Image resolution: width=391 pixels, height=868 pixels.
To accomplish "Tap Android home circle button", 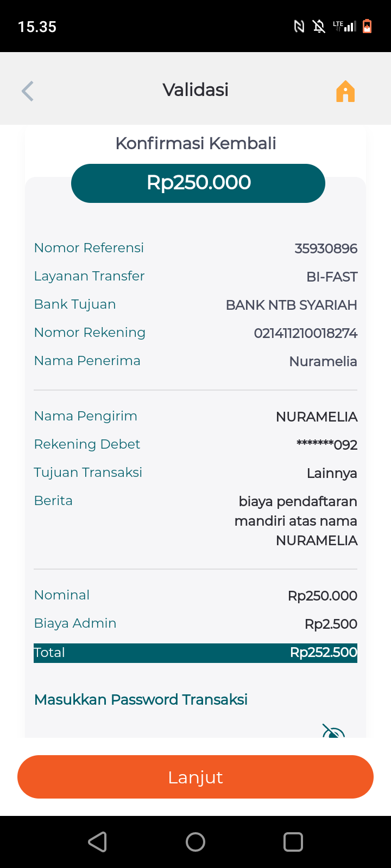I will pyautogui.click(x=195, y=842).
